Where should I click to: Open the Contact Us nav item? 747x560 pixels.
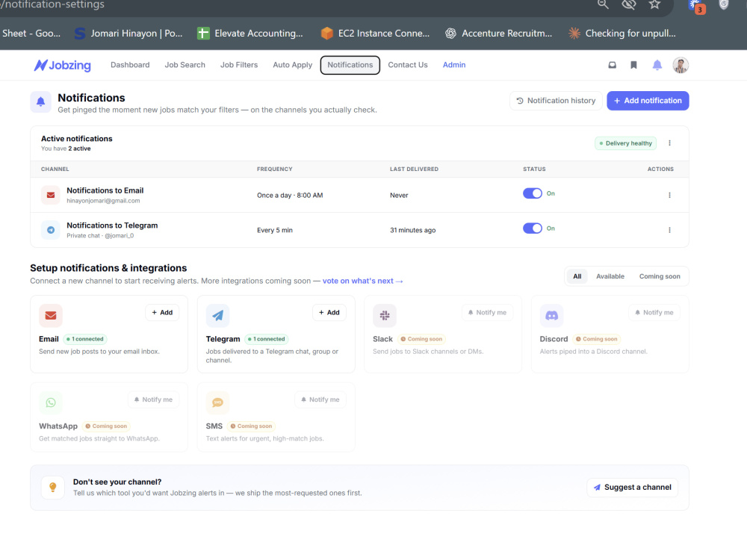(408, 65)
